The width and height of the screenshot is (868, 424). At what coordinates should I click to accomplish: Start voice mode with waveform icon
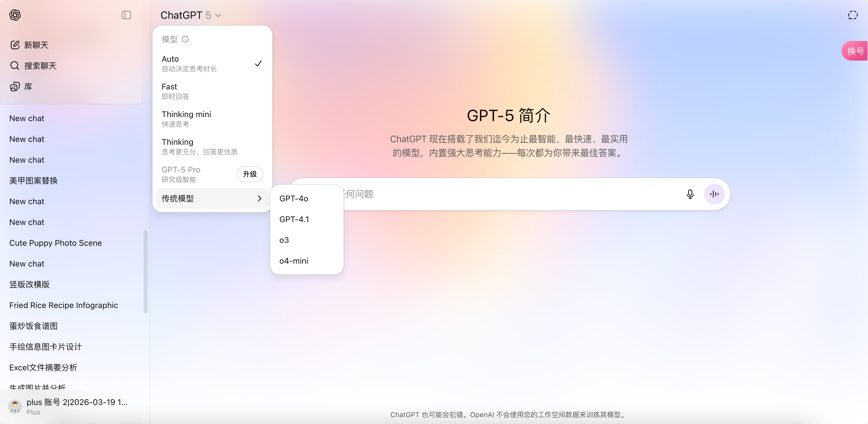pos(714,194)
